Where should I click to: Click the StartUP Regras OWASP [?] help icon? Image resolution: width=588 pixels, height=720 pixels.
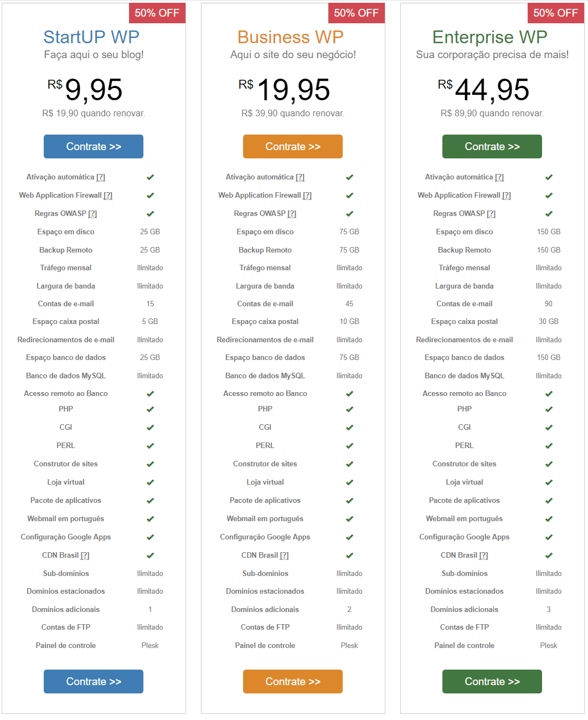pyautogui.click(x=92, y=214)
